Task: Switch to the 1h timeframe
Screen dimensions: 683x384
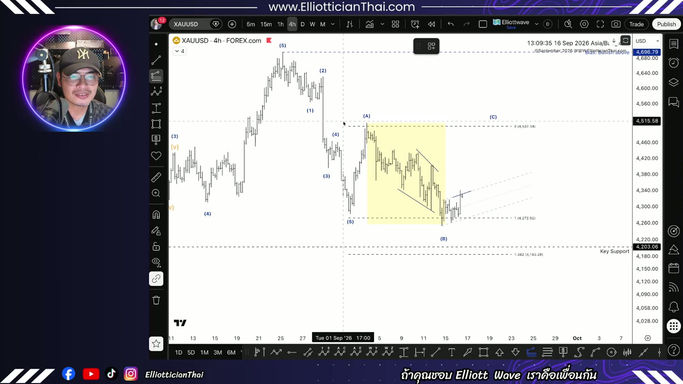Action: [281, 24]
